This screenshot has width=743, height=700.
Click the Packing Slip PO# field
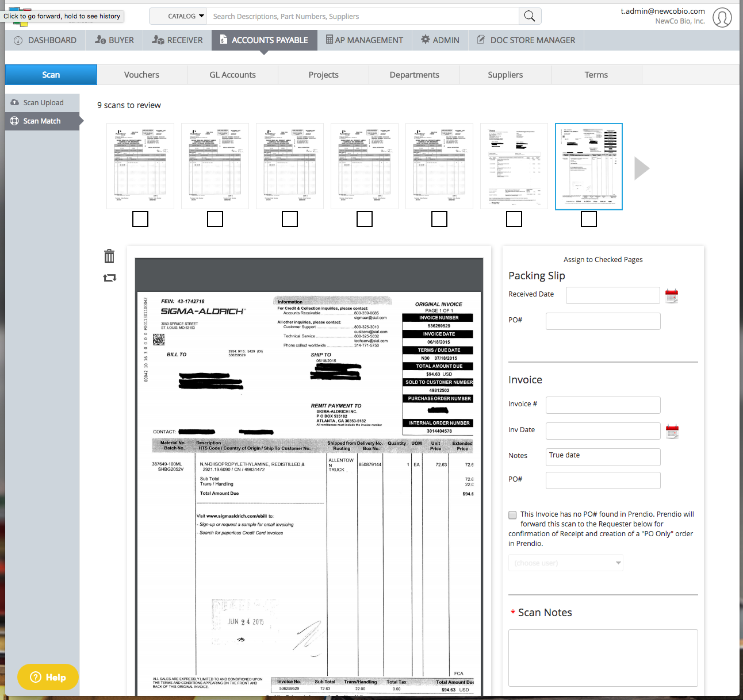coord(603,321)
